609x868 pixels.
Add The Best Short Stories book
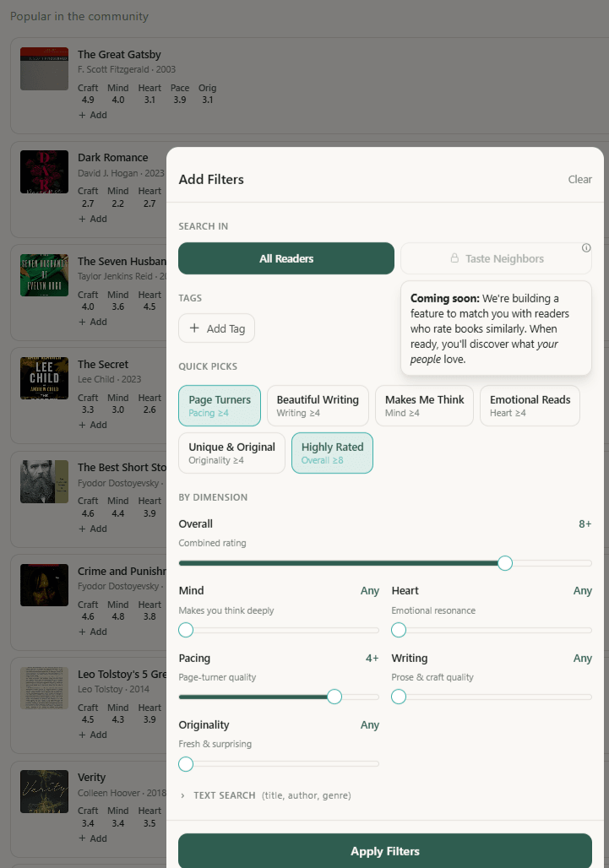click(92, 529)
